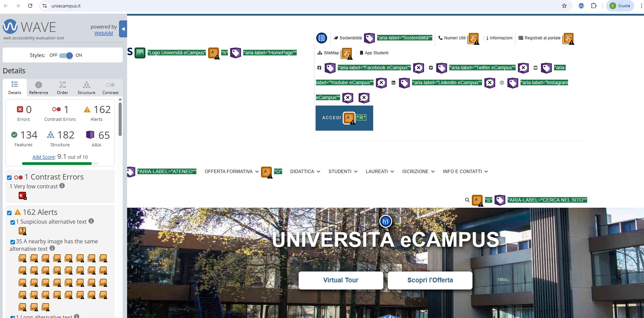This screenshot has height=318, width=644.
Task: Click the site search magnifier icon
Action: click(467, 200)
